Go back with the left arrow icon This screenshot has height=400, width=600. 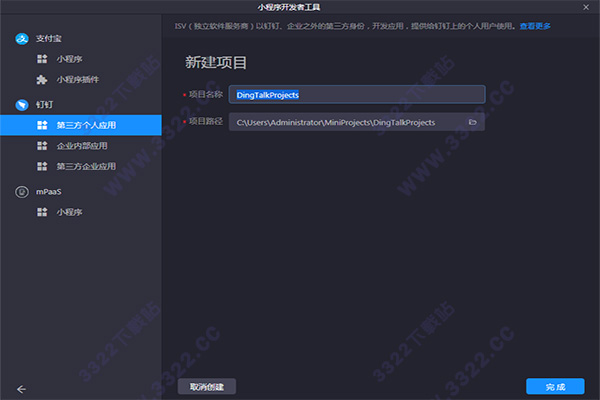click(21, 389)
